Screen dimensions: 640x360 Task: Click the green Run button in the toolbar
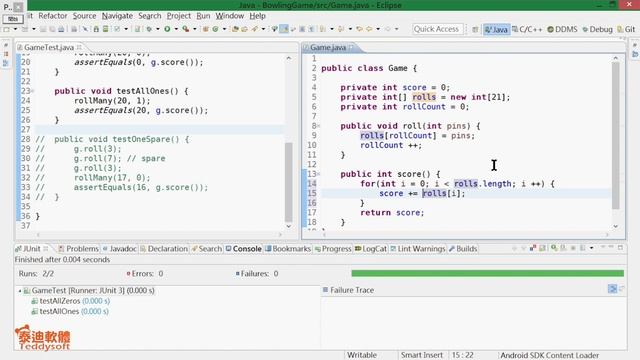(167, 29)
